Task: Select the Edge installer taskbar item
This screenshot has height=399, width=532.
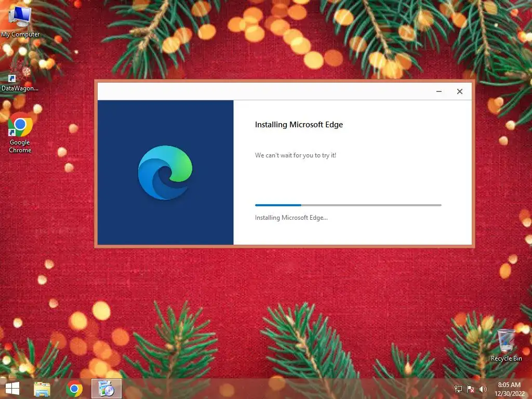Action: click(x=107, y=389)
